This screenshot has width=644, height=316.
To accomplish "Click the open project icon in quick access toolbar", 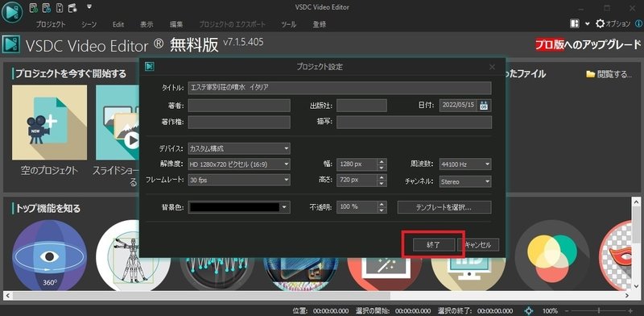I will point(47,7).
